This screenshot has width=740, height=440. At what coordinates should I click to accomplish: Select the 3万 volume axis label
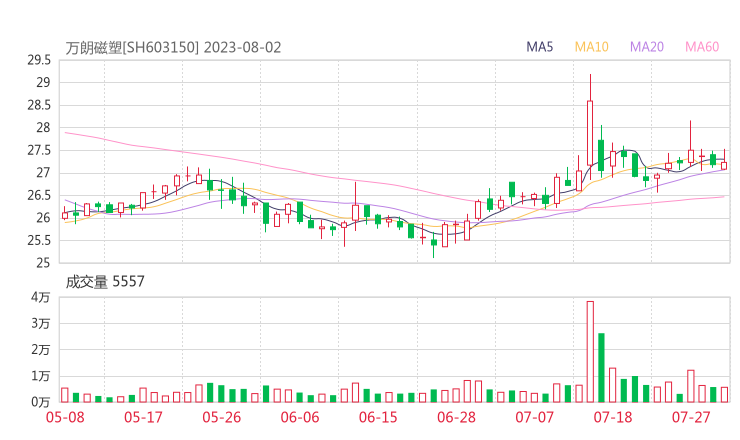click(x=41, y=323)
